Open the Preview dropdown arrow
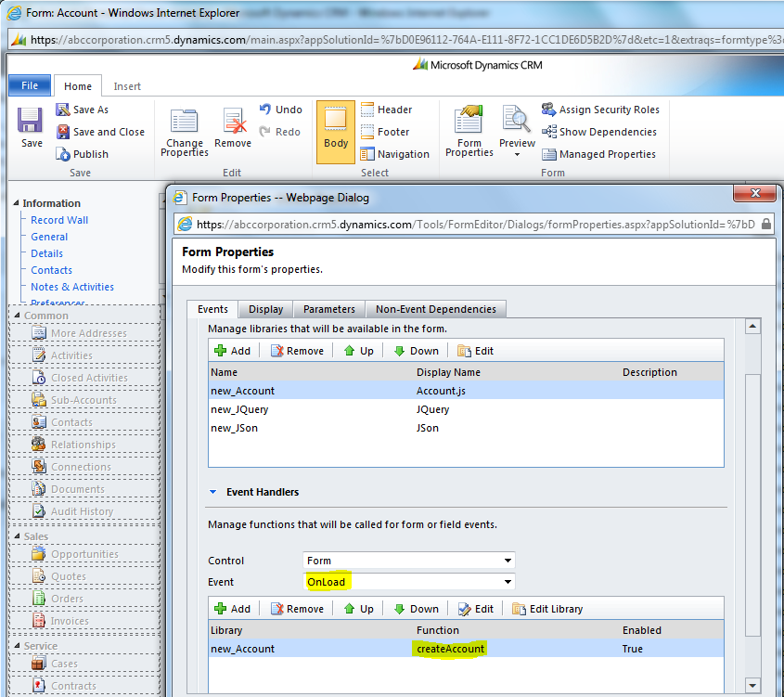The width and height of the screenshot is (784, 697). point(517,155)
